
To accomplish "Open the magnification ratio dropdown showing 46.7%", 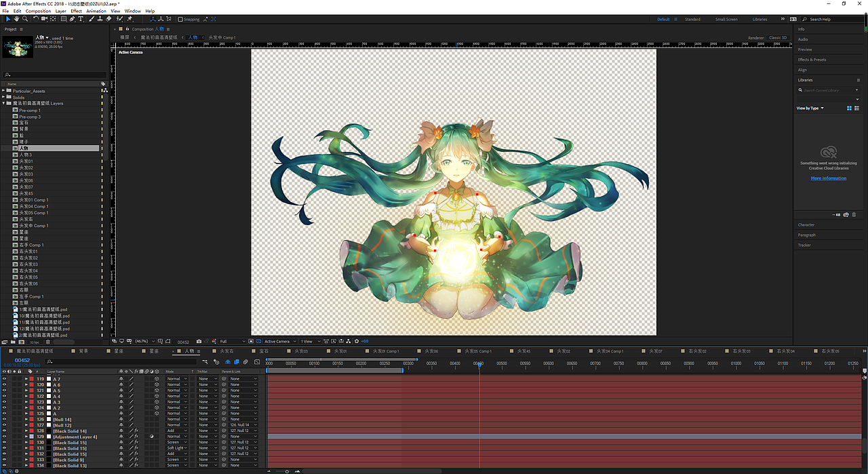I will coord(144,341).
